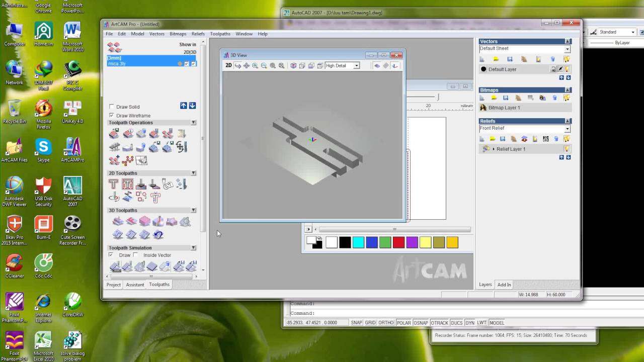Click the Save Toolpaths icon in Toolpath Operations
Image resolution: width=644 pixels, height=362 pixels.
click(x=114, y=133)
